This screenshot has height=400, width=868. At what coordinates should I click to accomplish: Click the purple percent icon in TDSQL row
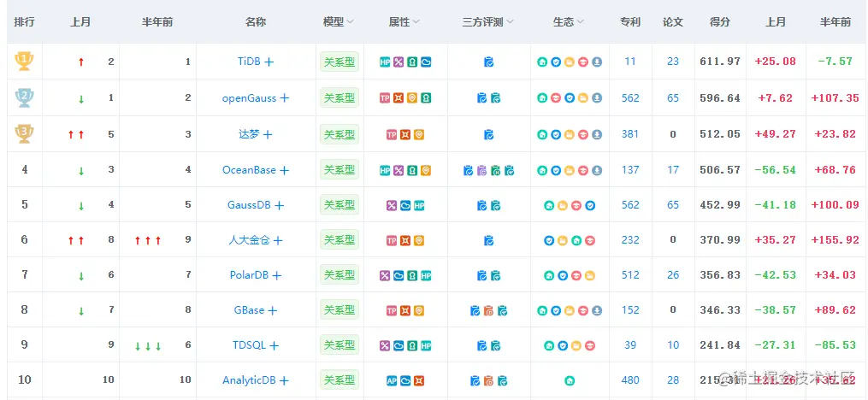[385, 346]
